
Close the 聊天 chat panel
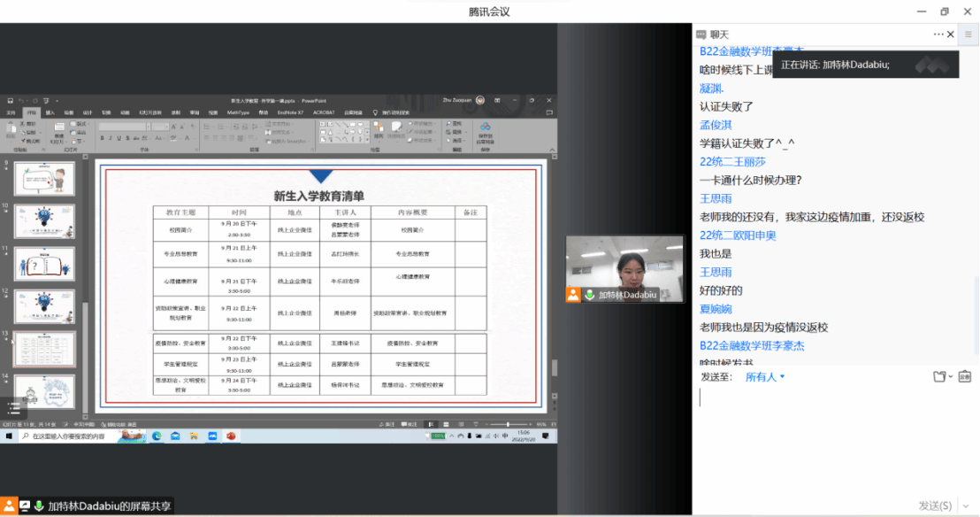pos(951,35)
